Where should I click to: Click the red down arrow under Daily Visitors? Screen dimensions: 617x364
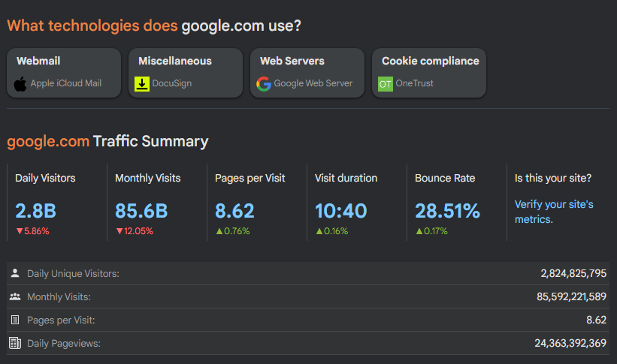coord(20,231)
